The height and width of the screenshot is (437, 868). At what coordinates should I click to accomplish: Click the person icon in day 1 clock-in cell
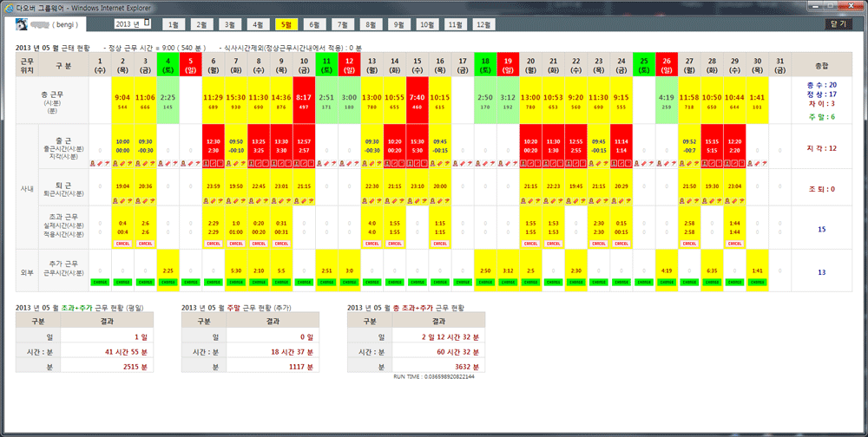(94, 162)
